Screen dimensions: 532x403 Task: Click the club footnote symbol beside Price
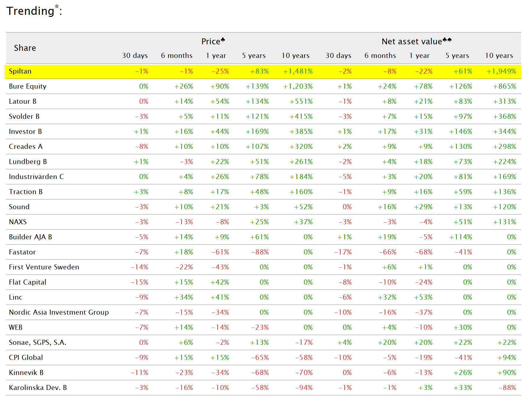pos(223,40)
